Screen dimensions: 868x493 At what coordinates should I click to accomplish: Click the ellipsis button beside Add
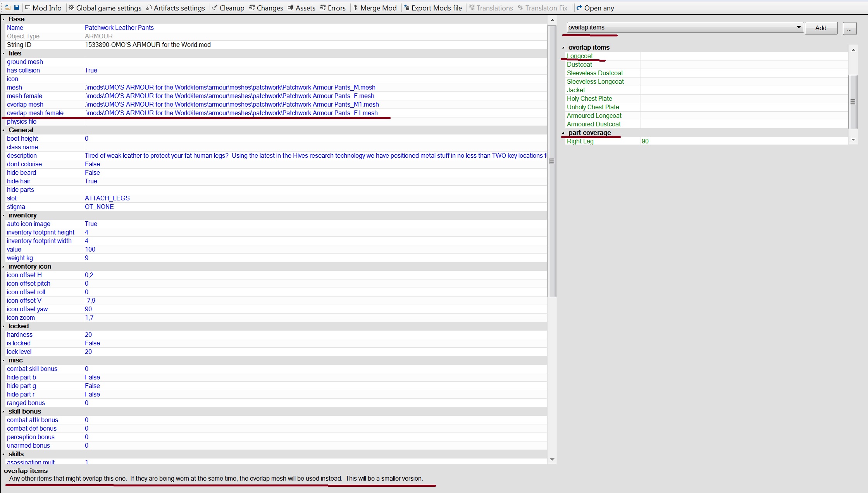pyautogui.click(x=849, y=28)
